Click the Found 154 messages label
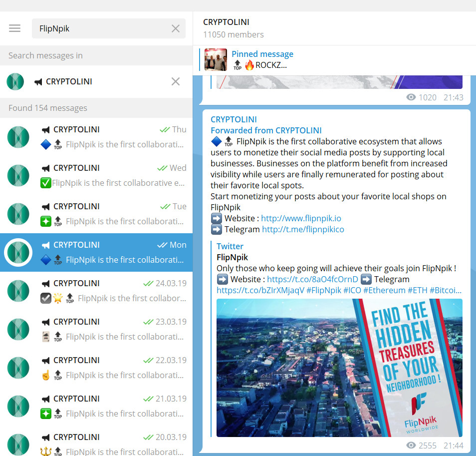The image size is (476, 456). [48, 108]
